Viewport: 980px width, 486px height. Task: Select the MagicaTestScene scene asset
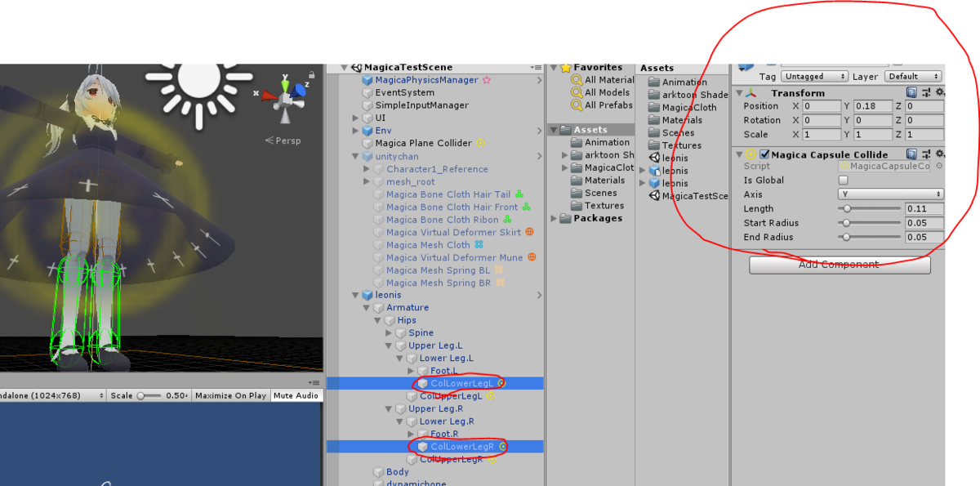tap(688, 196)
